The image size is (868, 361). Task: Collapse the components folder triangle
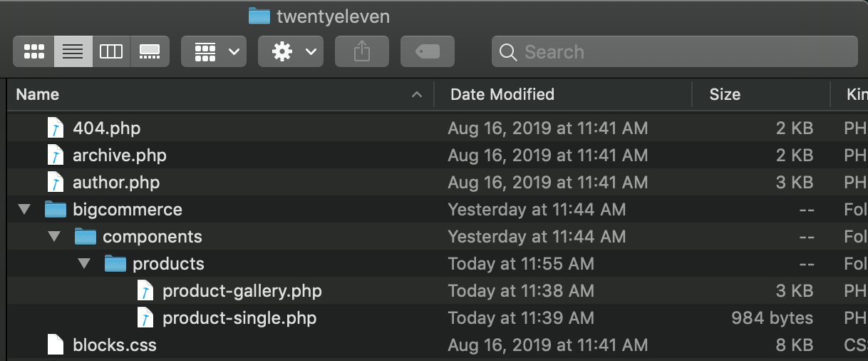55,237
